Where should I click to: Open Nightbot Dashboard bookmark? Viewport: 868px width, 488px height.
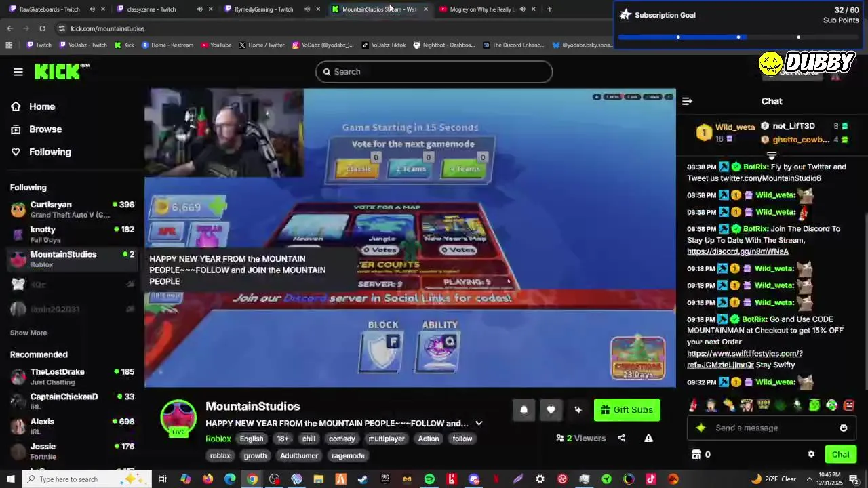(443, 45)
